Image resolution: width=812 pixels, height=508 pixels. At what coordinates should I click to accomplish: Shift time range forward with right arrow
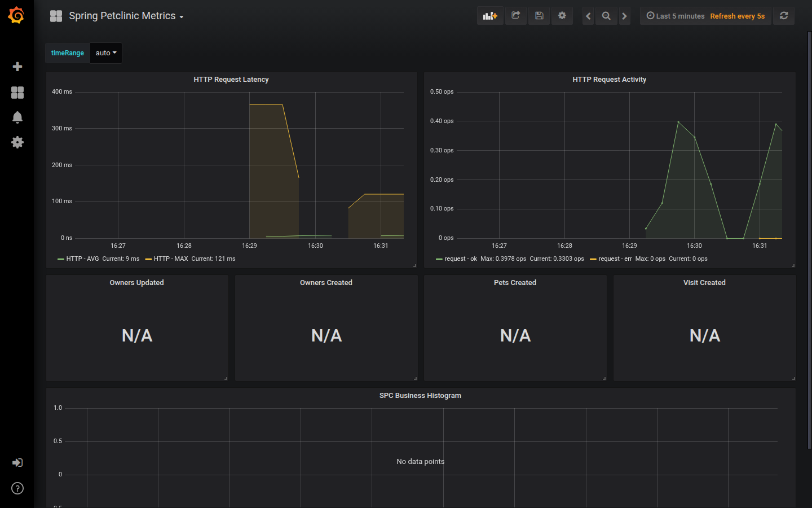(x=624, y=16)
